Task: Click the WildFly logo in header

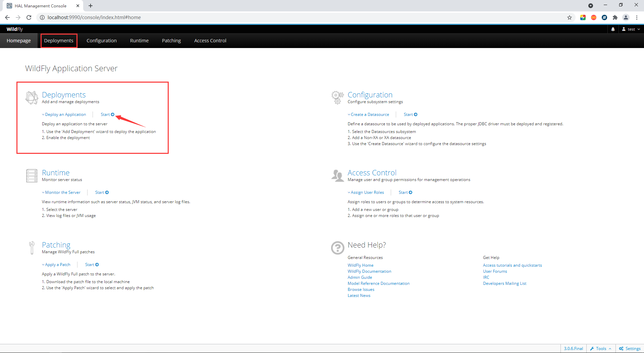Action: (x=15, y=29)
